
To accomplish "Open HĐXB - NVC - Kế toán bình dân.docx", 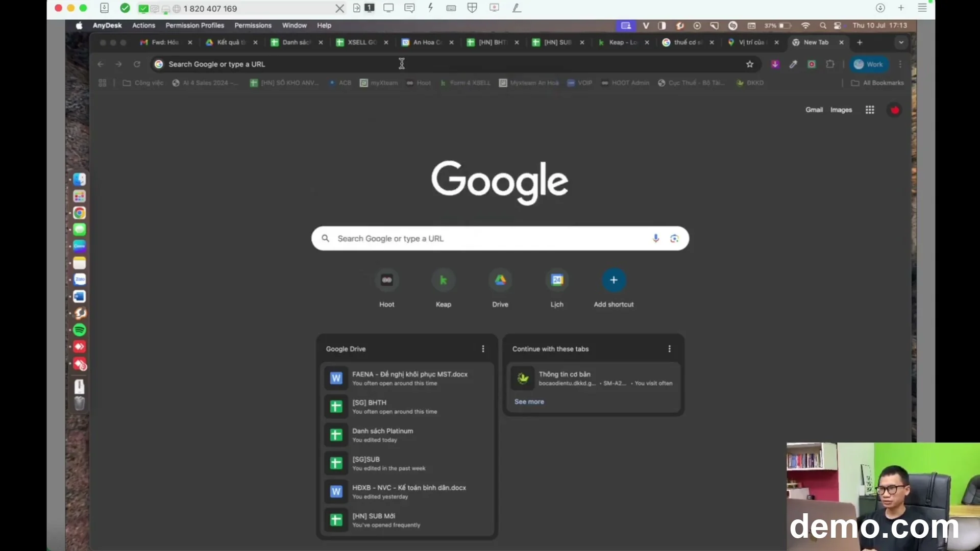I will click(x=407, y=491).
